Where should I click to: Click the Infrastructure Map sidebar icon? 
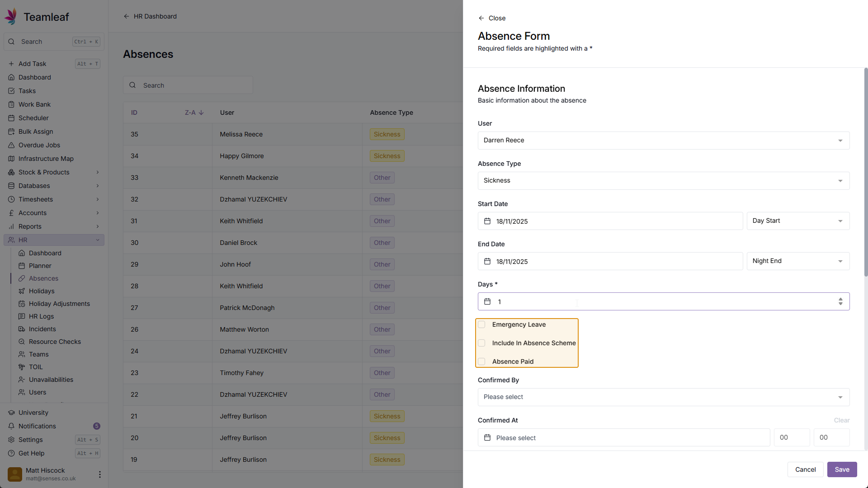(11, 159)
